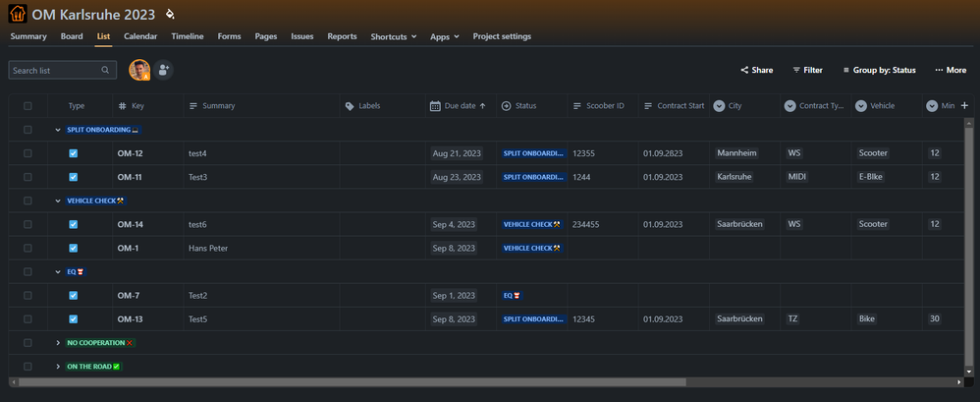Click the task type icon for OM-14
The height and width of the screenshot is (402, 980).
pyautogui.click(x=73, y=224)
